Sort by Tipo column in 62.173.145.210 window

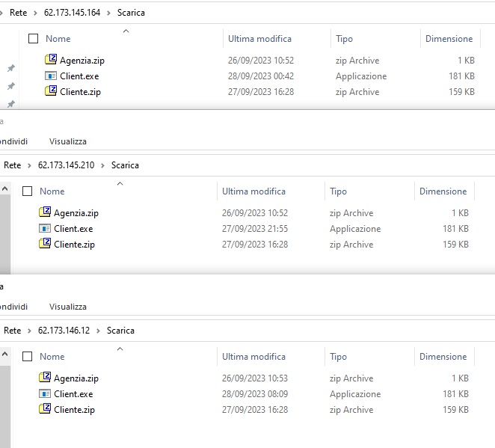tap(338, 191)
